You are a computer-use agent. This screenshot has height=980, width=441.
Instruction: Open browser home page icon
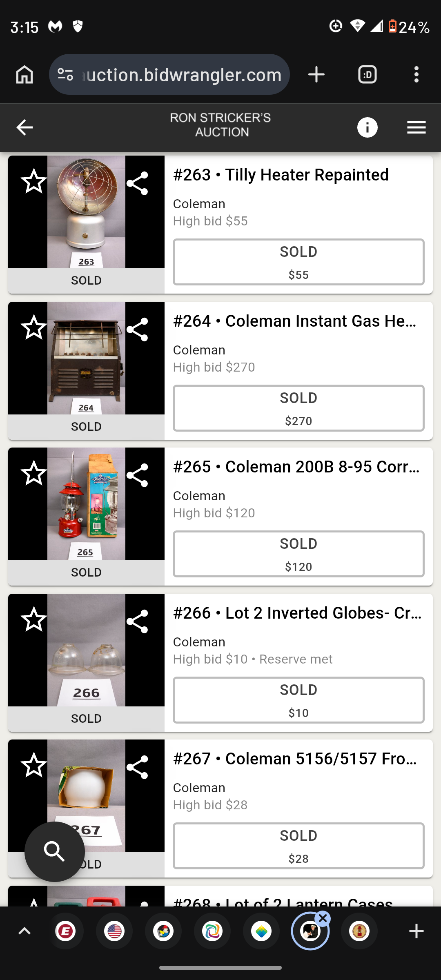(x=24, y=75)
